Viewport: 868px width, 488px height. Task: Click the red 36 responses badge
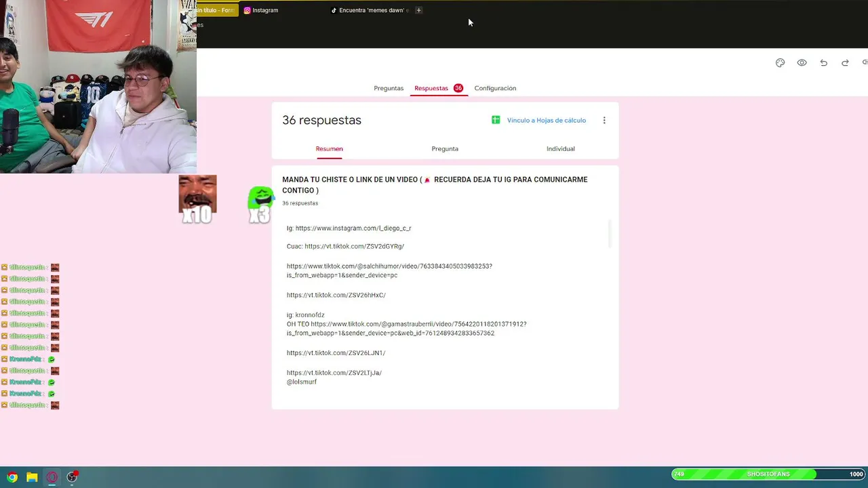tap(458, 88)
